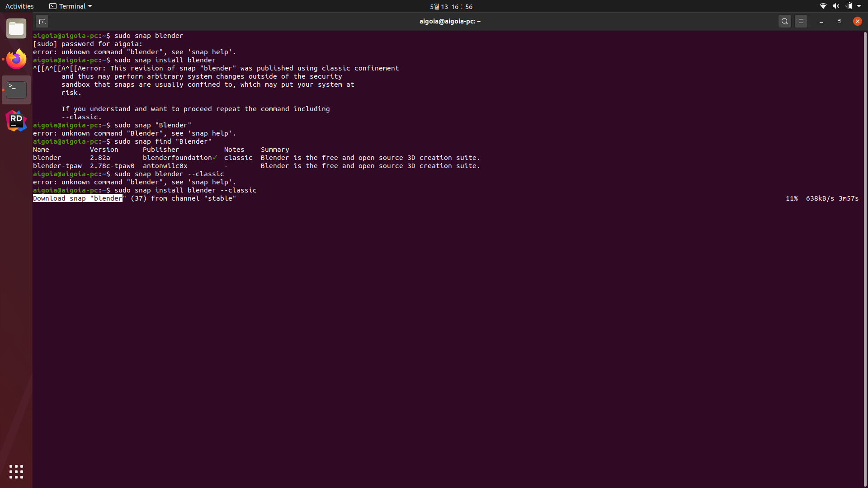Open JetBrains Rider from the dock
868x488 pixels.
pos(16,121)
